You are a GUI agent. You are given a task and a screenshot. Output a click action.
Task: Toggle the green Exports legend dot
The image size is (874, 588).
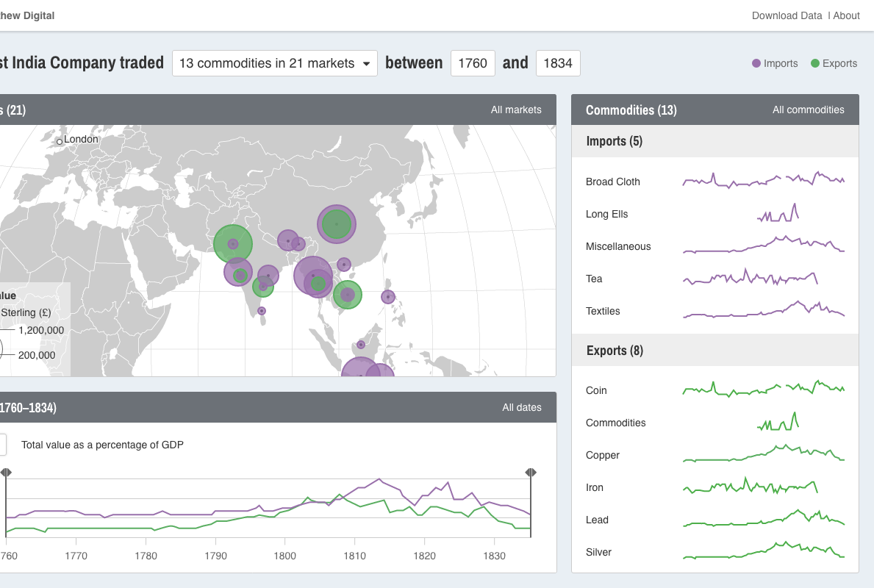[814, 63]
